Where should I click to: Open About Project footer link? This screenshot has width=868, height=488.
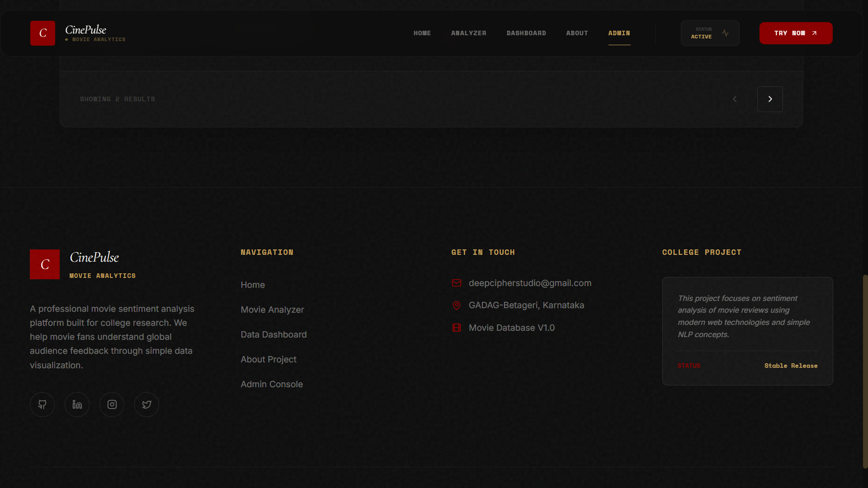[269, 360]
